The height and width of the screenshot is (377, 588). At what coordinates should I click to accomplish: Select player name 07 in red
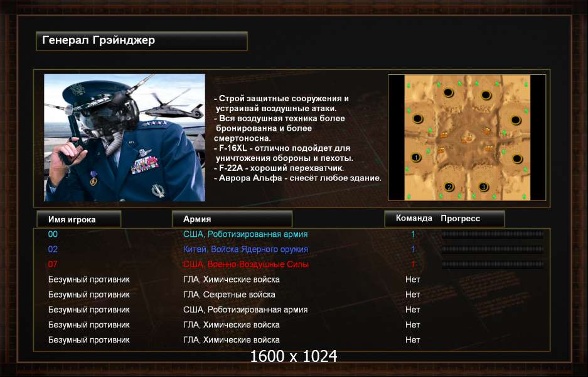point(53,265)
